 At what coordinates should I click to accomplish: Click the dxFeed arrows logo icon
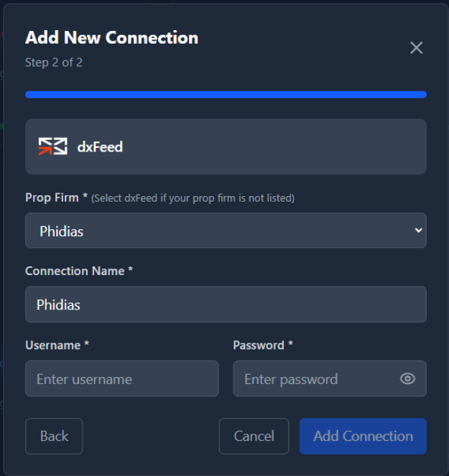(53, 146)
